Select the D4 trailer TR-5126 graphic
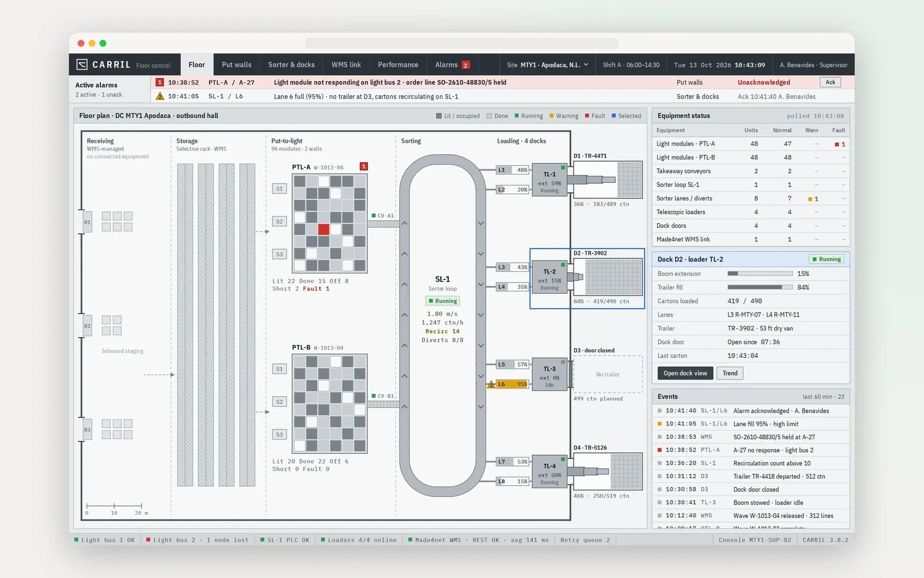Viewport: 924px width, 578px height. coord(608,472)
